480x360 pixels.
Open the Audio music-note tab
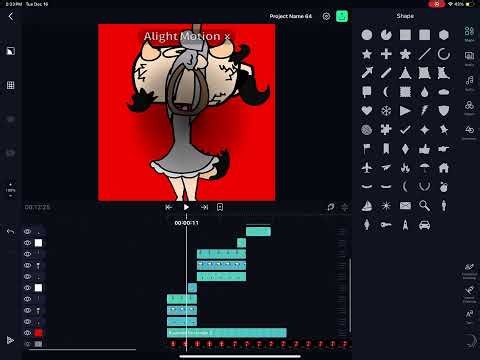point(469,83)
